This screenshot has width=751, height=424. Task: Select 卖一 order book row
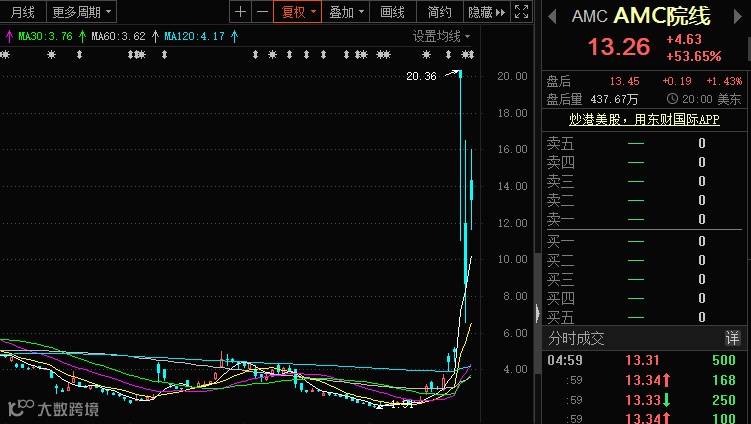[x=642, y=219]
